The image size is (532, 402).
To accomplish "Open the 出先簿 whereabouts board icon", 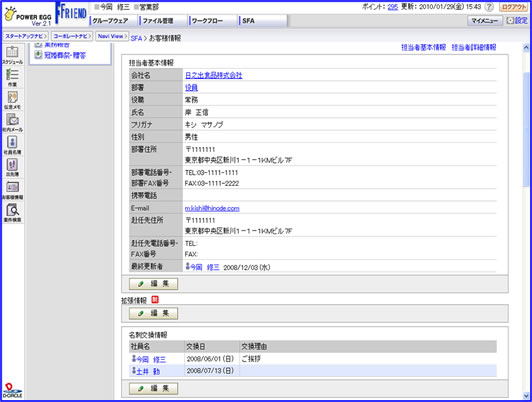I will [x=12, y=167].
